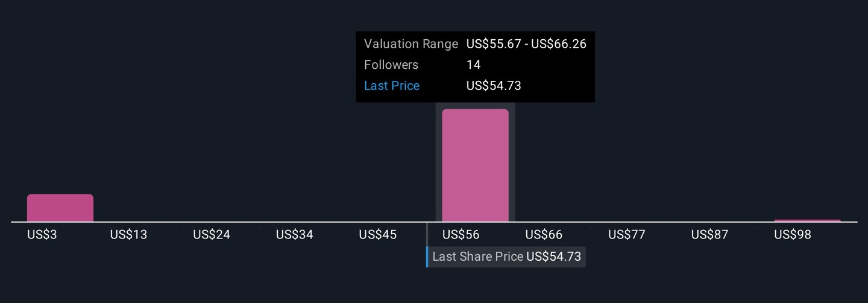Viewport: 868px width, 303px height.
Task: Click the US$66 axis label
Action: [544, 235]
